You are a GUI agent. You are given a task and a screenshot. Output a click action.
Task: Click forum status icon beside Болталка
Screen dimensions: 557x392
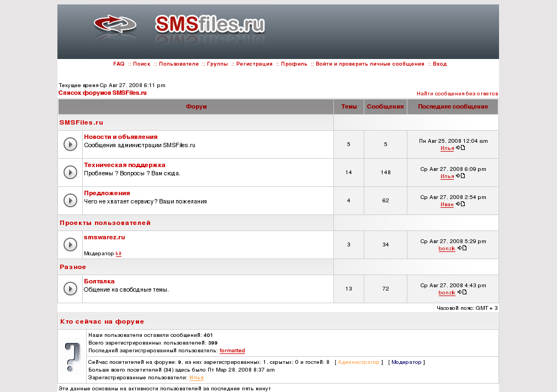70,289
